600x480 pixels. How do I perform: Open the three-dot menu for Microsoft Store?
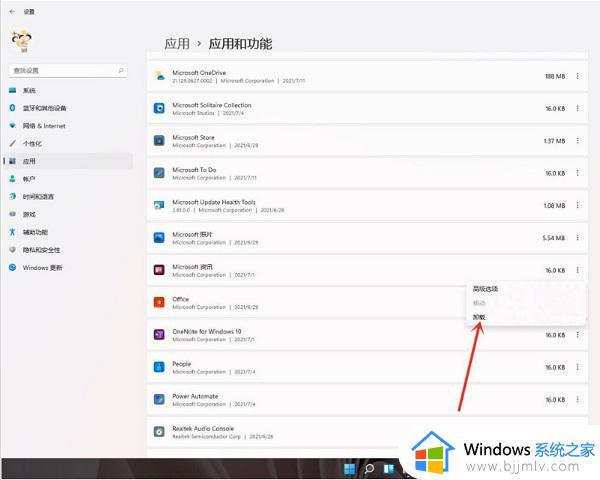click(x=577, y=141)
